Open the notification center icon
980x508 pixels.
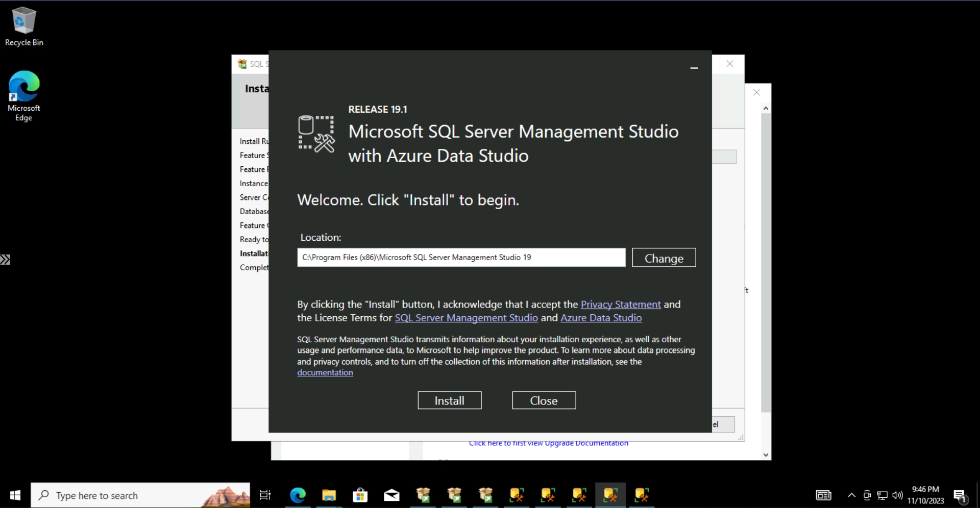click(960, 495)
